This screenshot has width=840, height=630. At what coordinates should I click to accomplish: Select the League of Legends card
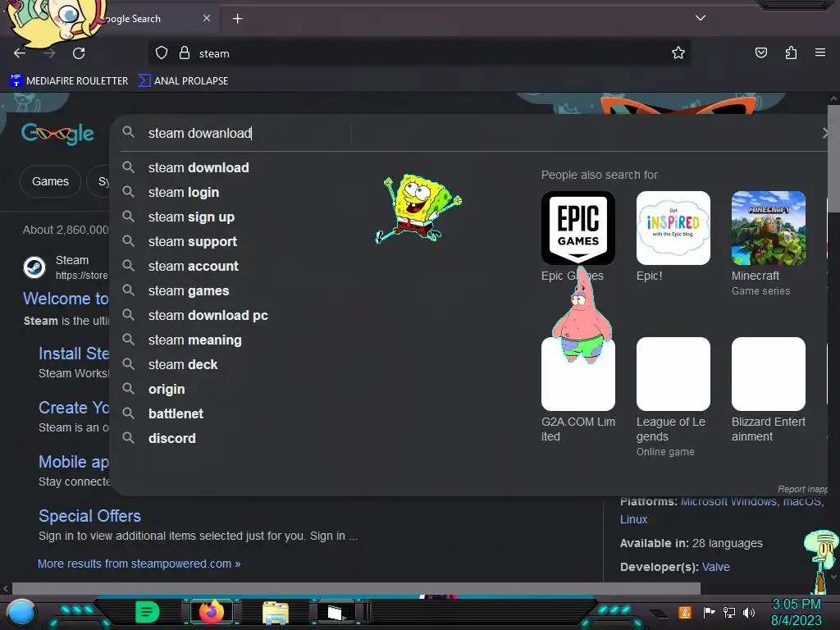point(673,396)
